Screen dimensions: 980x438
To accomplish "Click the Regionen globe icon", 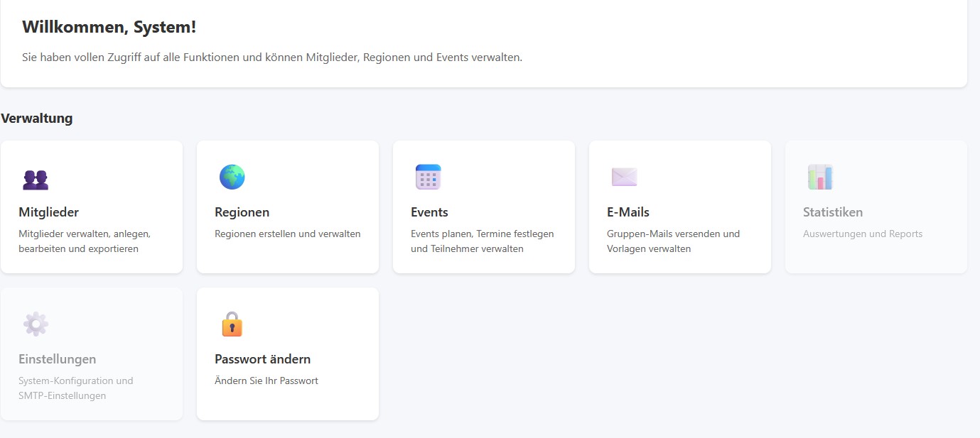I will pos(232,177).
